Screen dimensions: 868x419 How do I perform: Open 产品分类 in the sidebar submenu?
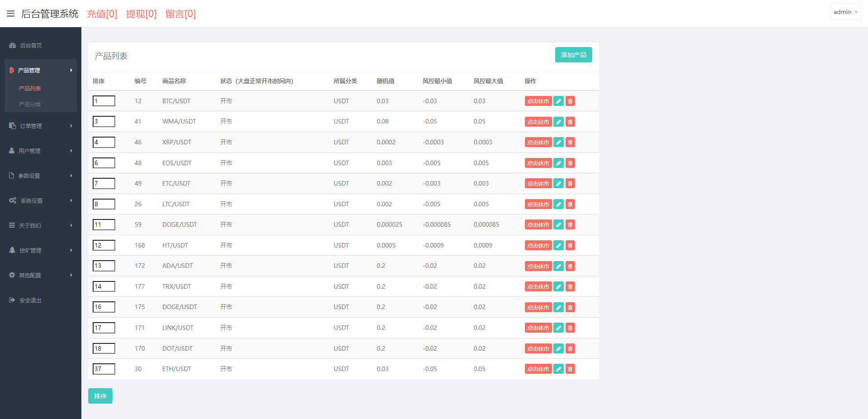point(30,105)
